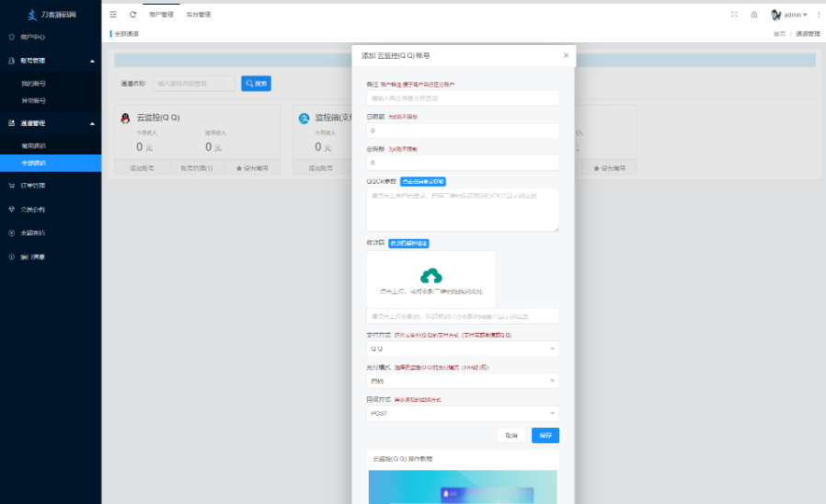The width and height of the screenshot is (826, 504).
Task: Click the blue 搜索 search button
Action: pos(256,83)
